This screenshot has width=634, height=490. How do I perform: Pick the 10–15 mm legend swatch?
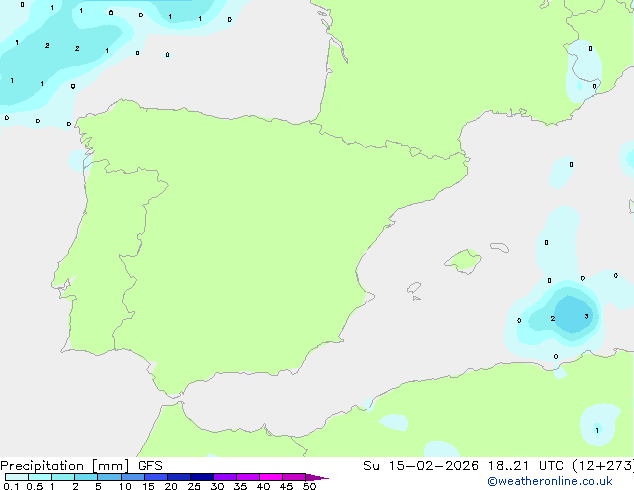coord(132,477)
